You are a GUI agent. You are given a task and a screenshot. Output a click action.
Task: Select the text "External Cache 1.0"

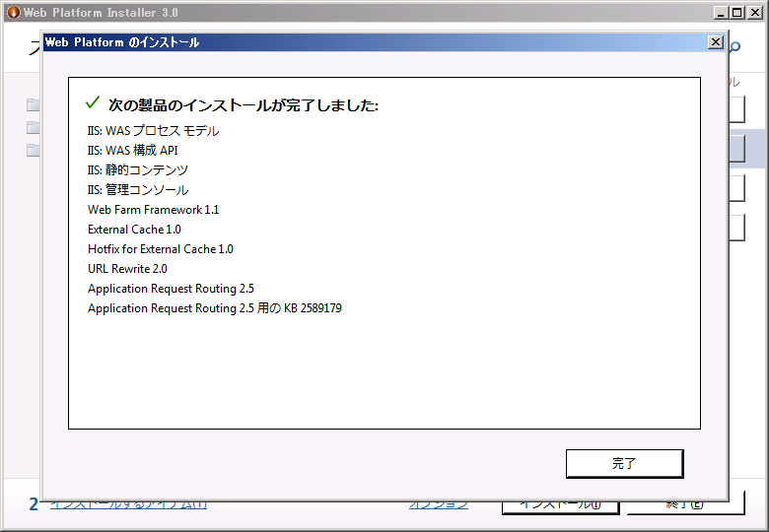[134, 230]
